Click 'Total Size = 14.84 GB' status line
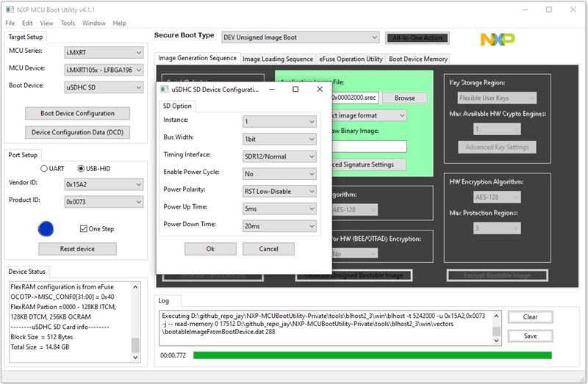 [40, 347]
